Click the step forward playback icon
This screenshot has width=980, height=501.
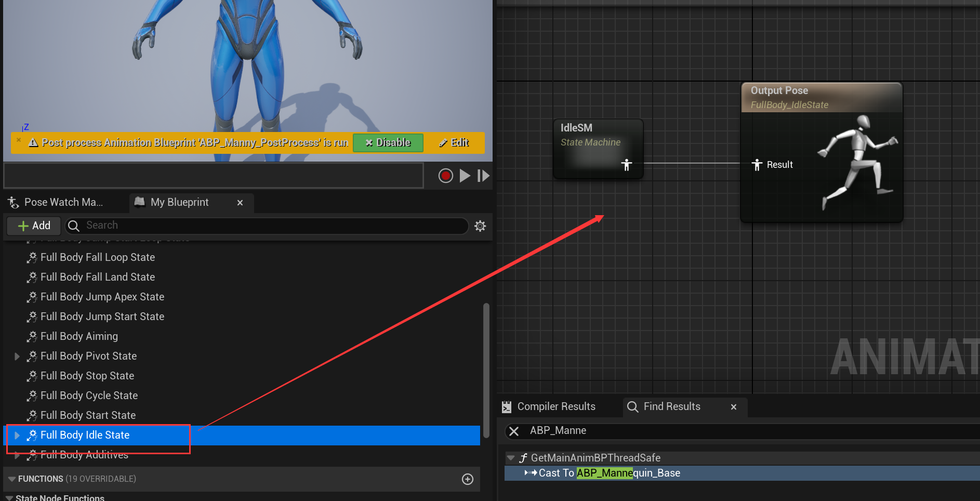pyautogui.click(x=483, y=176)
